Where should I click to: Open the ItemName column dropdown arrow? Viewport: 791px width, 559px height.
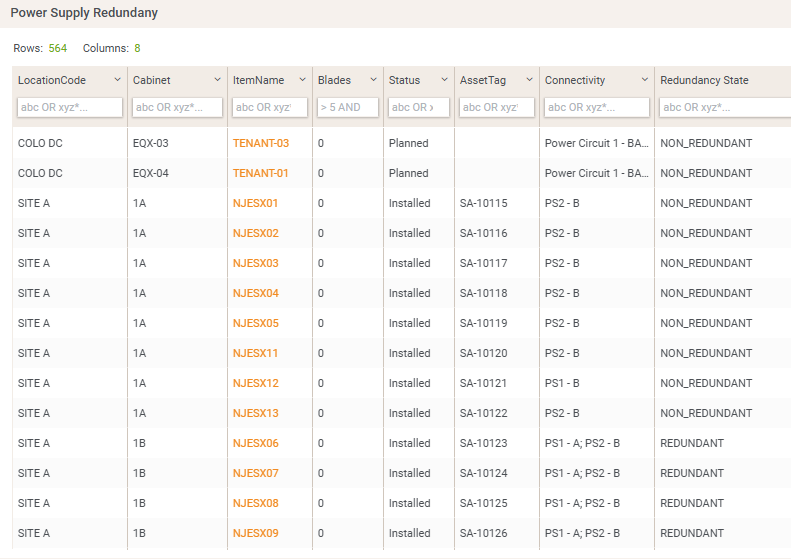click(302, 80)
